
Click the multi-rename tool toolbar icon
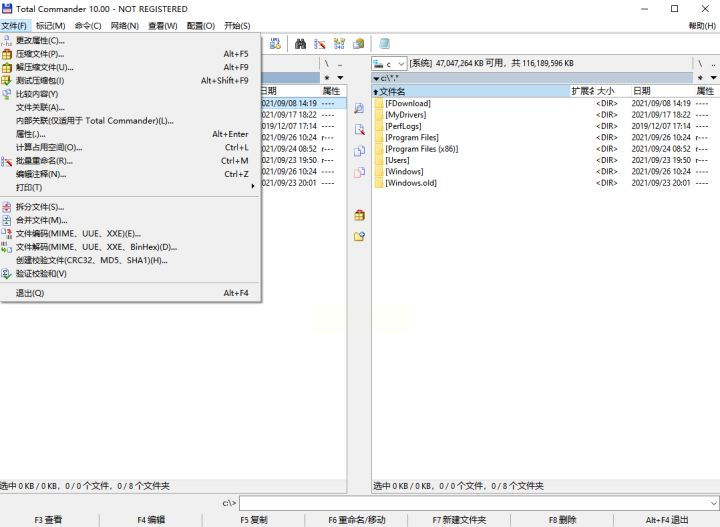point(320,44)
